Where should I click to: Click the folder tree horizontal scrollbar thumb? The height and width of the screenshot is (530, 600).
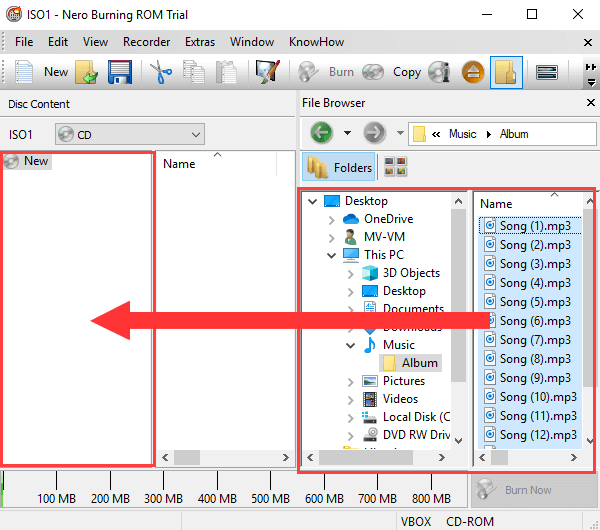pos(365,457)
